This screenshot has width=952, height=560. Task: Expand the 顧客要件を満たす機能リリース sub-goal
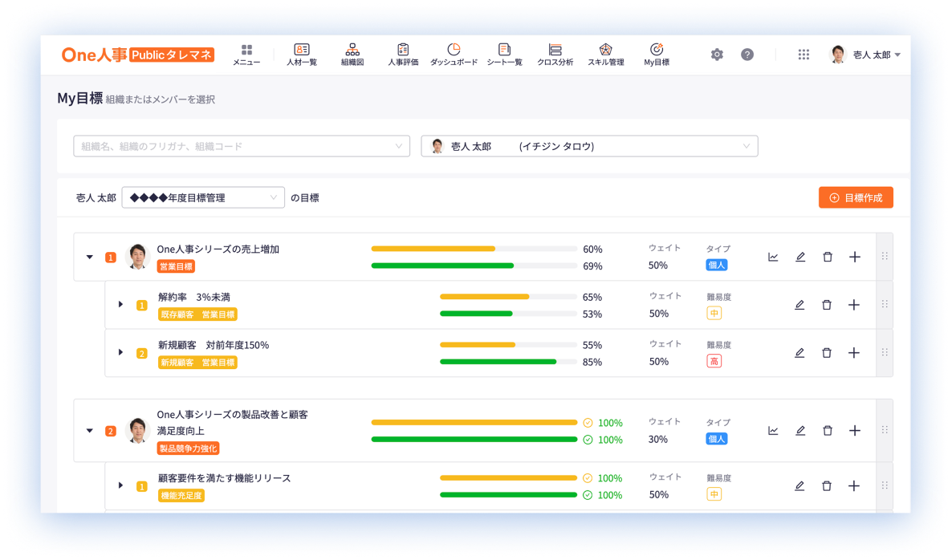[121, 485]
